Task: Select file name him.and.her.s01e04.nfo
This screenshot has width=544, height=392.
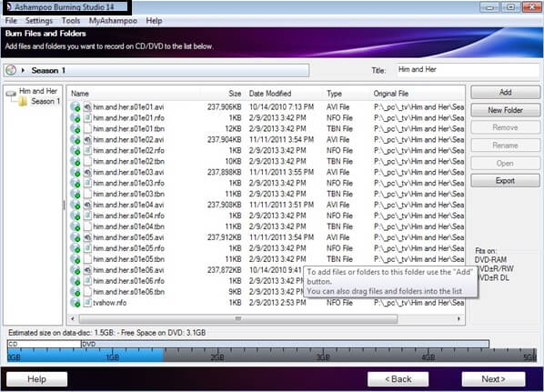Action: coord(129,216)
